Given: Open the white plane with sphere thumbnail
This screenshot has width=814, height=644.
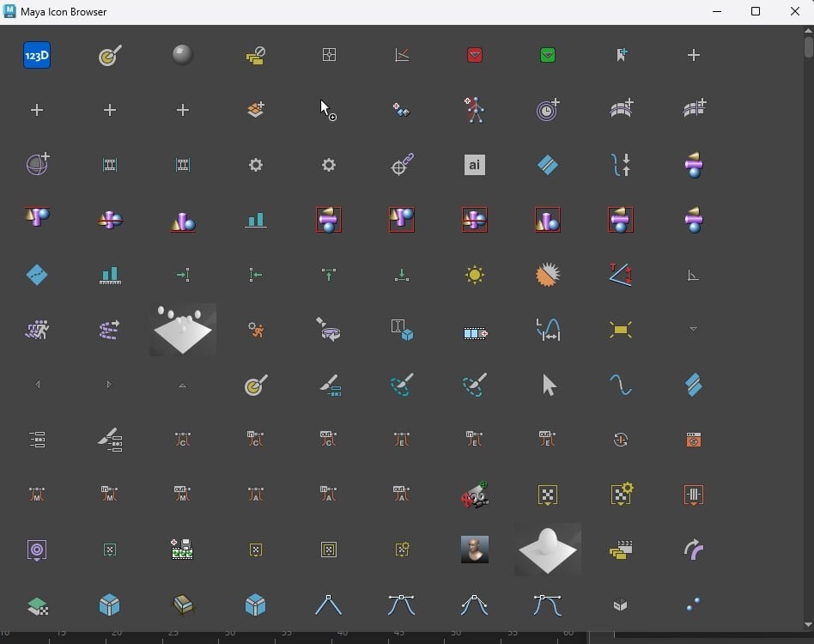Looking at the screenshot, I should (548, 550).
